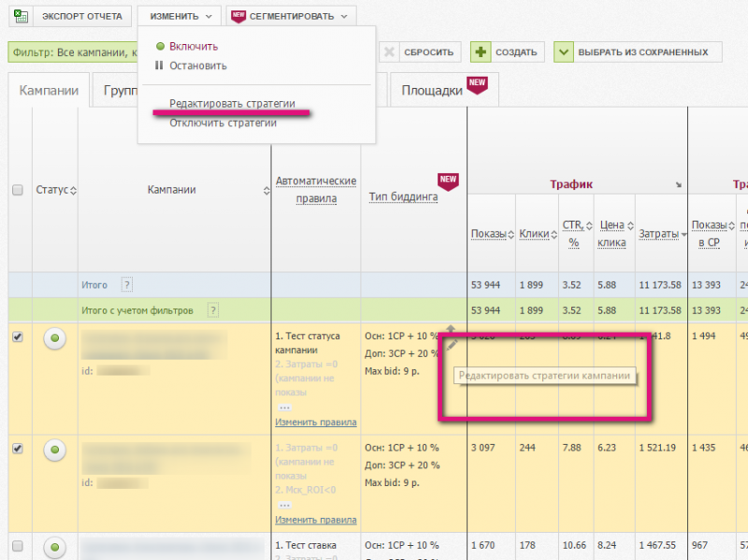This screenshot has width=748, height=560.
Task: Open the Изменить dropdown
Action: [179, 16]
